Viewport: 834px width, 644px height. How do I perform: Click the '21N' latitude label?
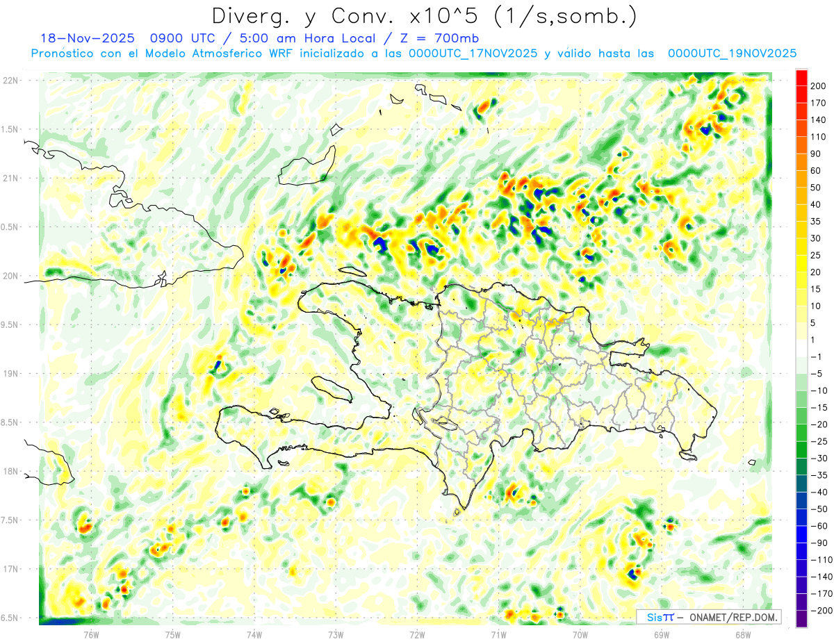(11, 178)
